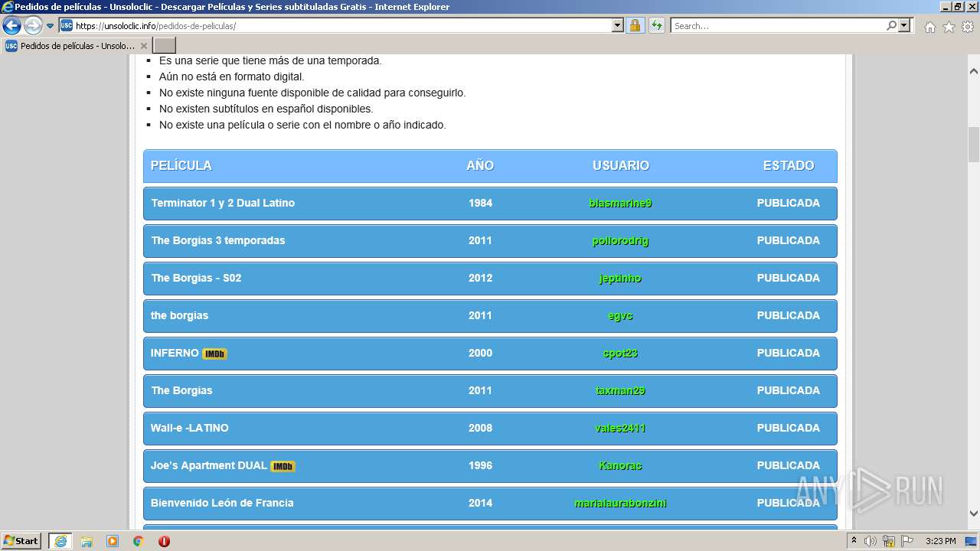Click the vertical scrollbar thumb
This screenshot has width=980, height=551.
point(974,145)
